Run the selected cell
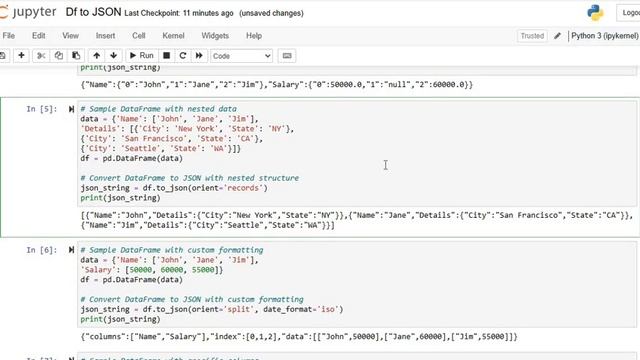Screen dimensions: 640x360 click(141, 56)
